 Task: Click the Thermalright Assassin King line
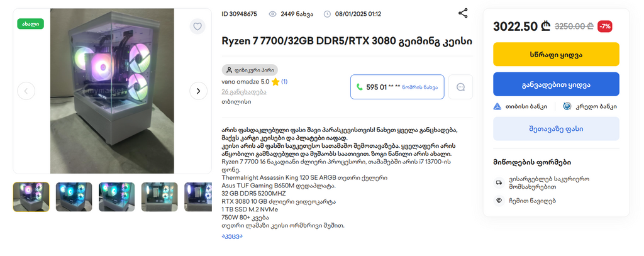[x=304, y=178]
